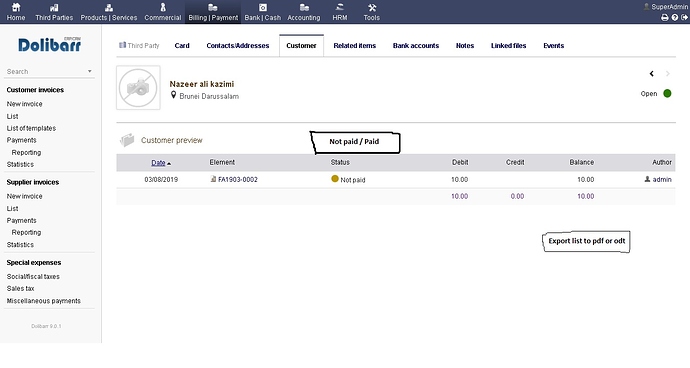Open Reporting under Customer invoices
The height and width of the screenshot is (368, 690).
pyautogui.click(x=26, y=152)
